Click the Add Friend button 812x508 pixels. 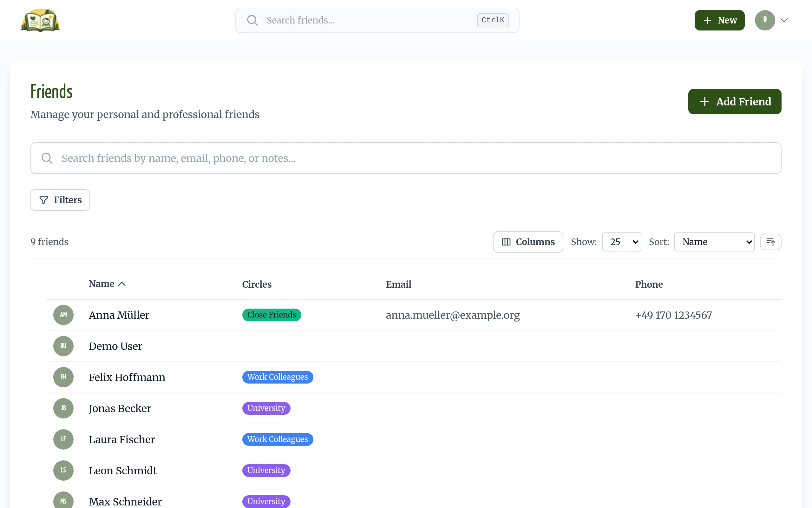click(735, 102)
